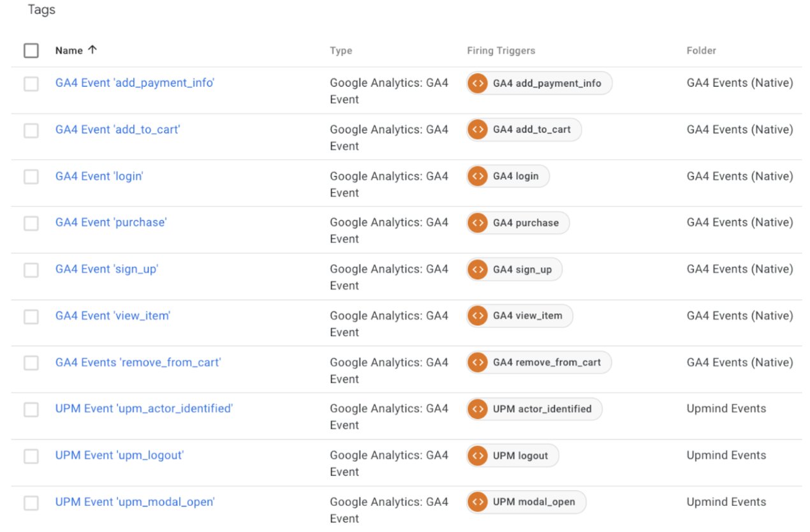The width and height of the screenshot is (810, 532).
Task: Click the trigger icon beside GA4 purchase
Action: coord(478,223)
